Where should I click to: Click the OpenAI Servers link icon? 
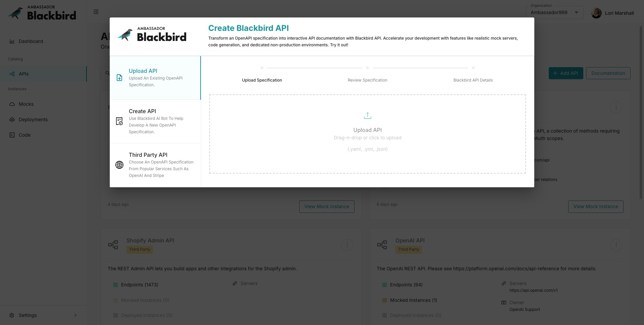coord(504,283)
